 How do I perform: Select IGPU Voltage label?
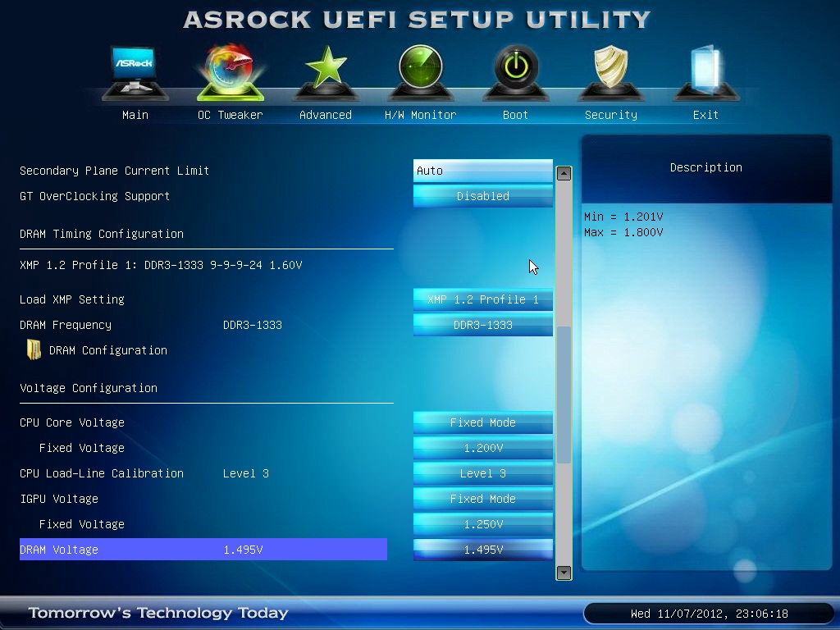click(x=59, y=499)
